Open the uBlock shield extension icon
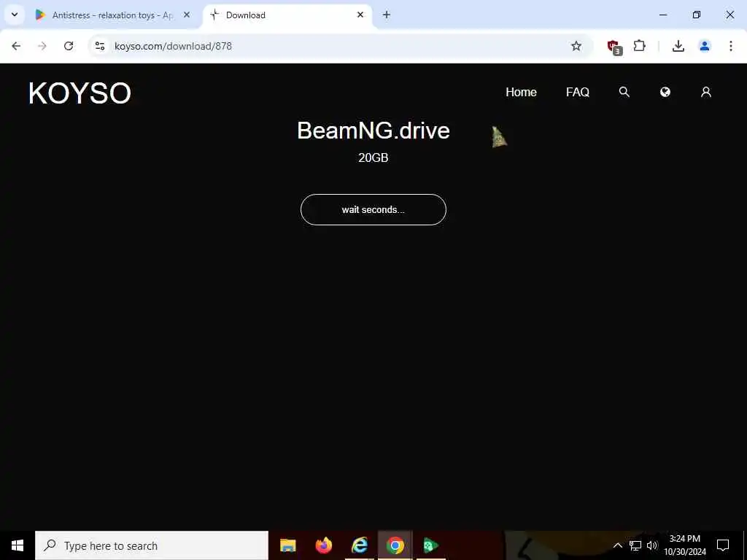This screenshot has height=560, width=747. [614, 47]
